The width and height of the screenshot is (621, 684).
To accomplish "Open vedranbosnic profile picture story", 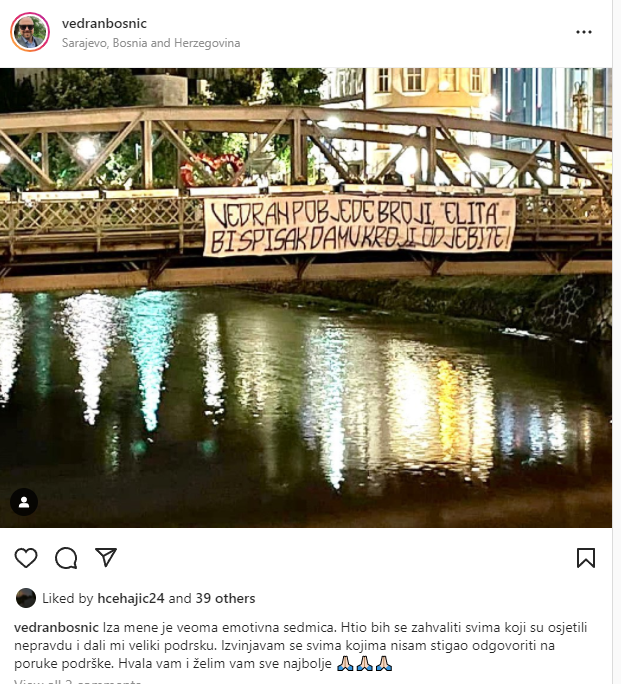I will point(30,32).
